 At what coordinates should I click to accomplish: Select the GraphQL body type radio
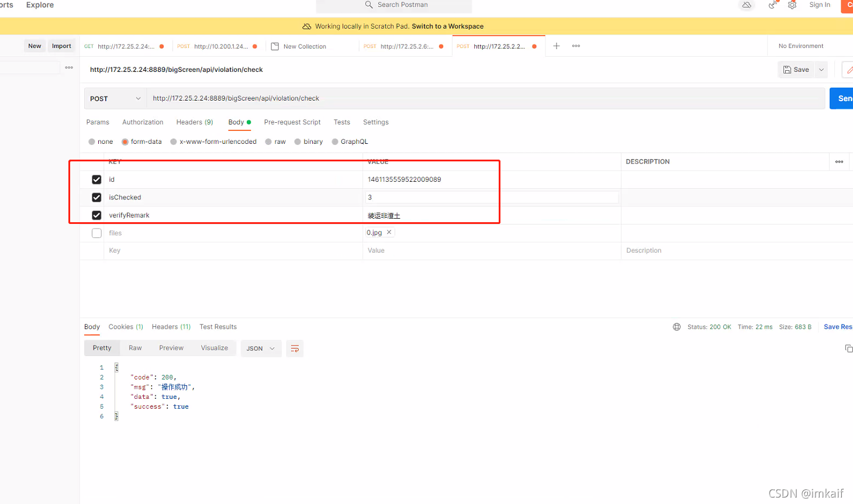point(335,141)
